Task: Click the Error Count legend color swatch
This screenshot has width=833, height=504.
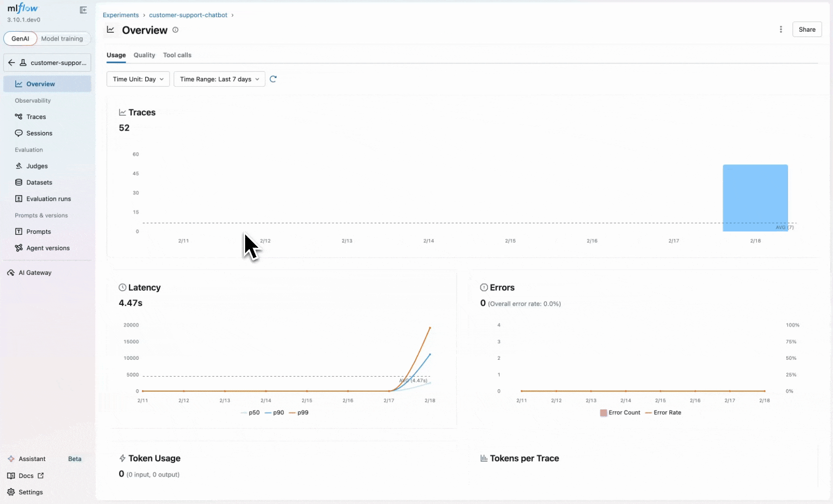Action: tap(603, 413)
